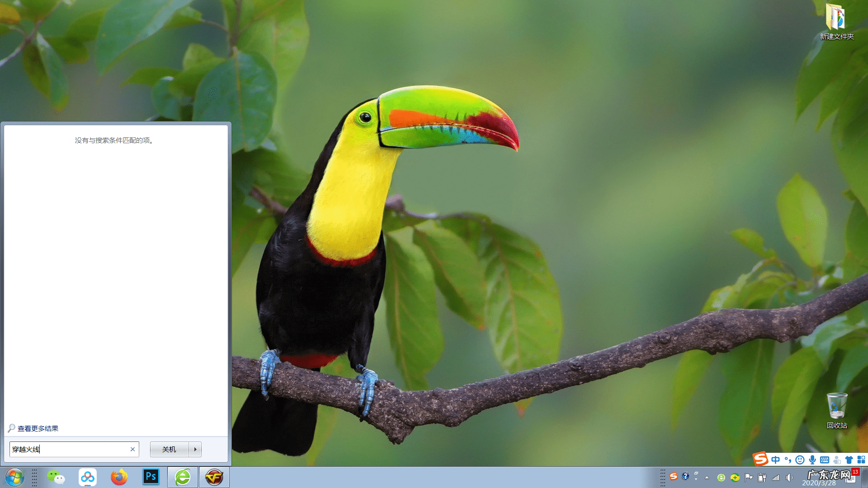Viewport: 868px width, 488px height.
Task: Expand shutdown options arrow beside 关机
Action: pos(195,449)
